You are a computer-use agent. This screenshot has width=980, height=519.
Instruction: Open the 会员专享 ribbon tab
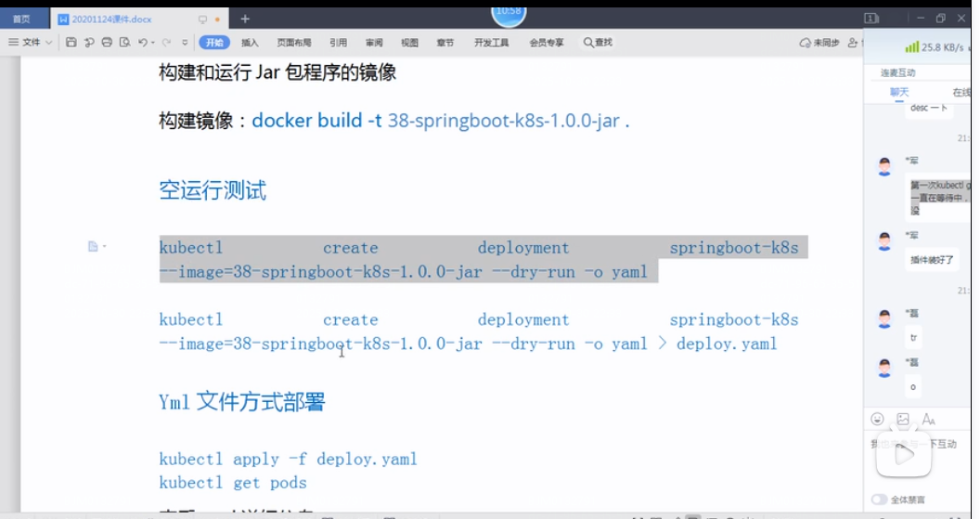click(x=547, y=43)
